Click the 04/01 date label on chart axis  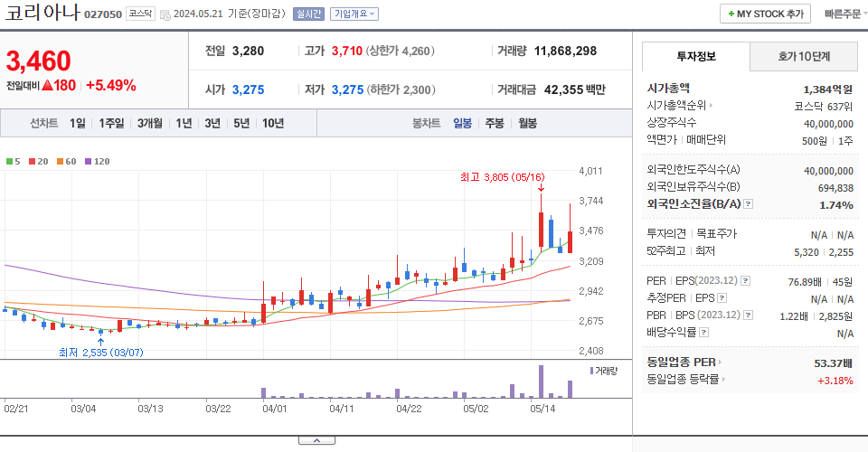pyautogui.click(x=275, y=409)
